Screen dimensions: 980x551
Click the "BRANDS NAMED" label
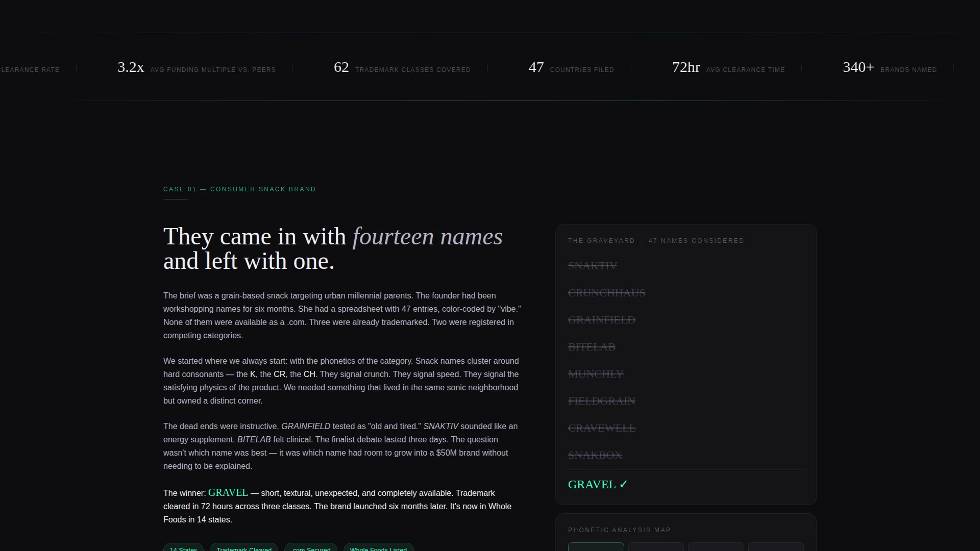coord(909,70)
